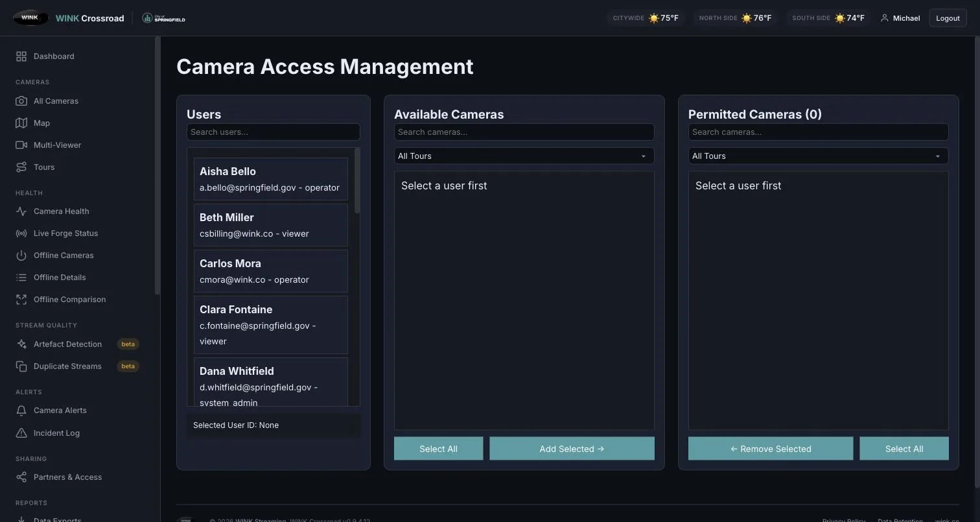This screenshot has width=980, height=522.
Task: Click the sidebar navigation scrollbar
Action: pos(157,165)
